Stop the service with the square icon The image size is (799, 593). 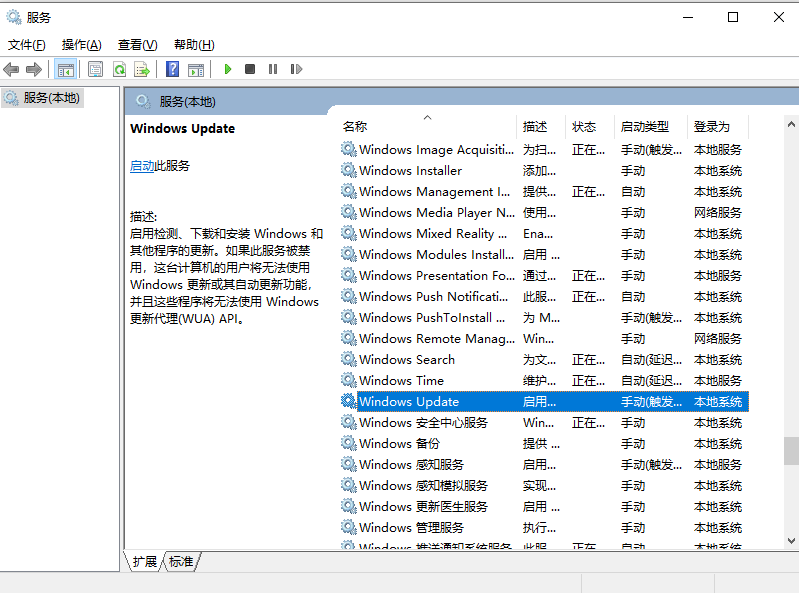click(250, 69)
